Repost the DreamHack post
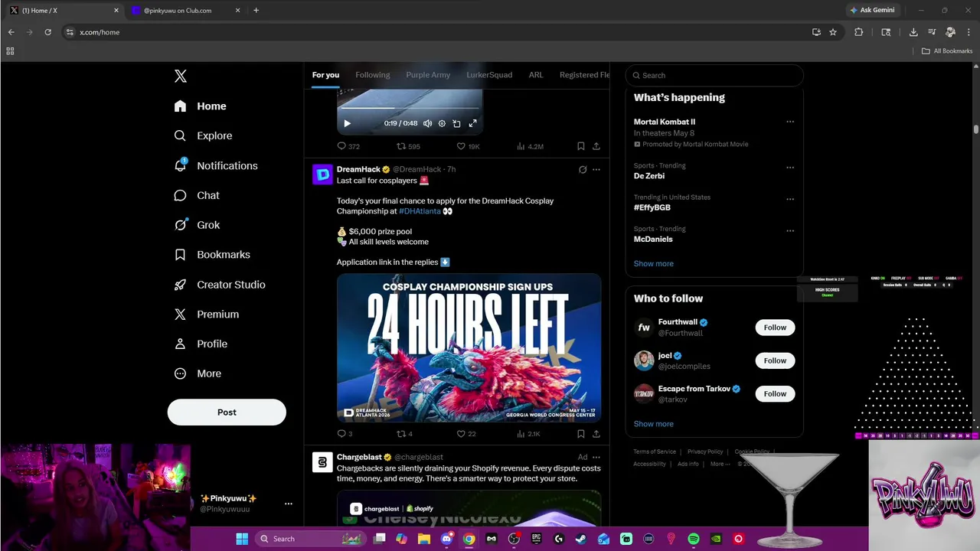The image size is (980, 551). 404,434
